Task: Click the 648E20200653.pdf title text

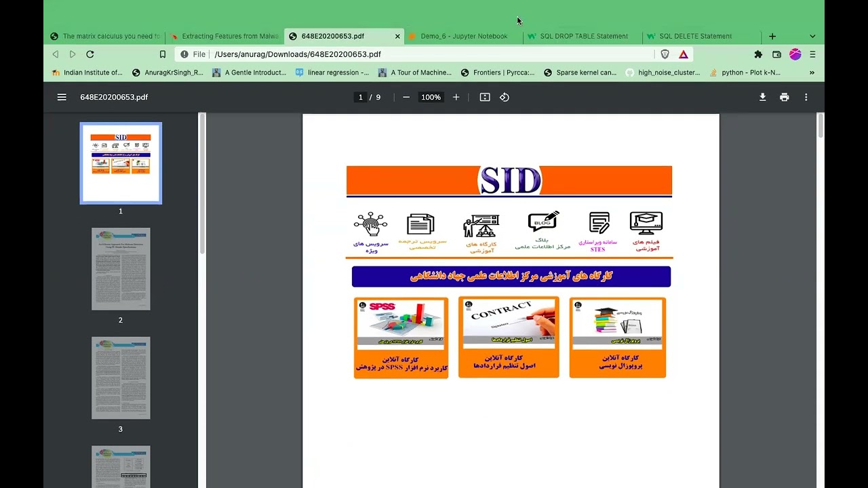Action: [x=114, y=97]
